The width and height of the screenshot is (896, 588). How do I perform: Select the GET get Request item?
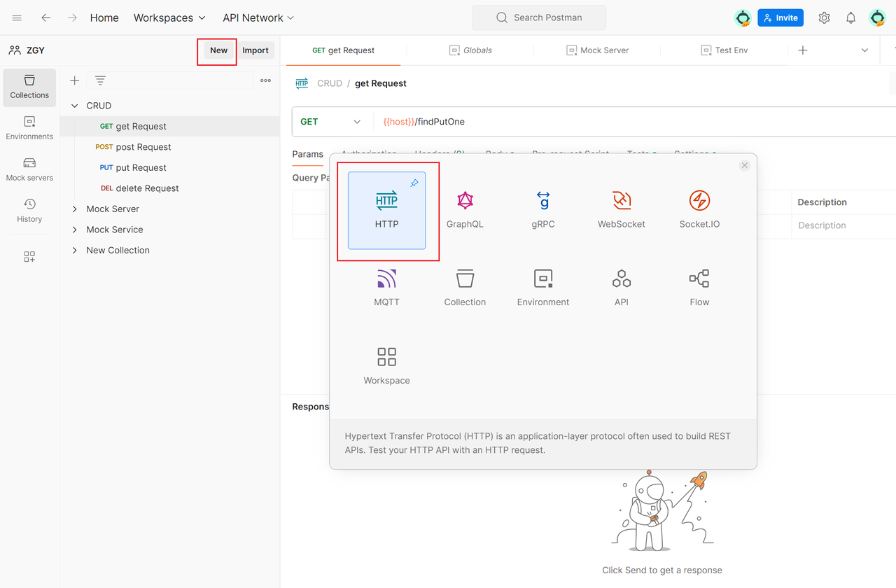point(169,127)
